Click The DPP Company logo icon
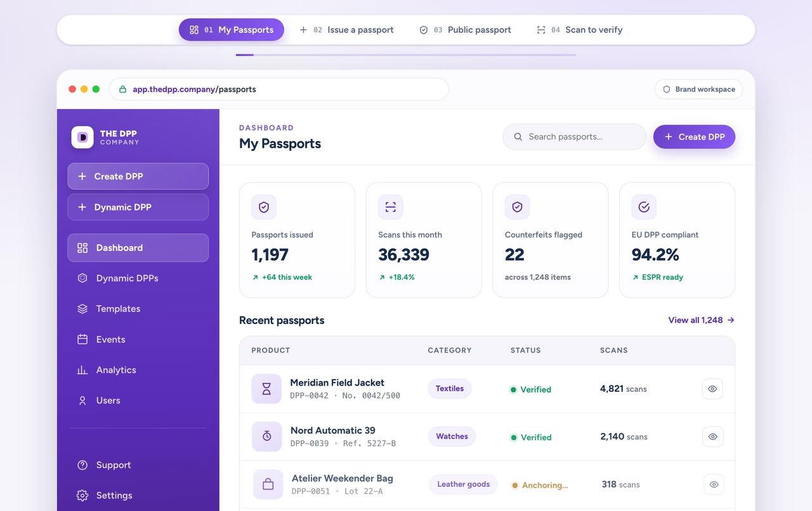This screenshot has height=511, width=812. click(x=82, y=138)
